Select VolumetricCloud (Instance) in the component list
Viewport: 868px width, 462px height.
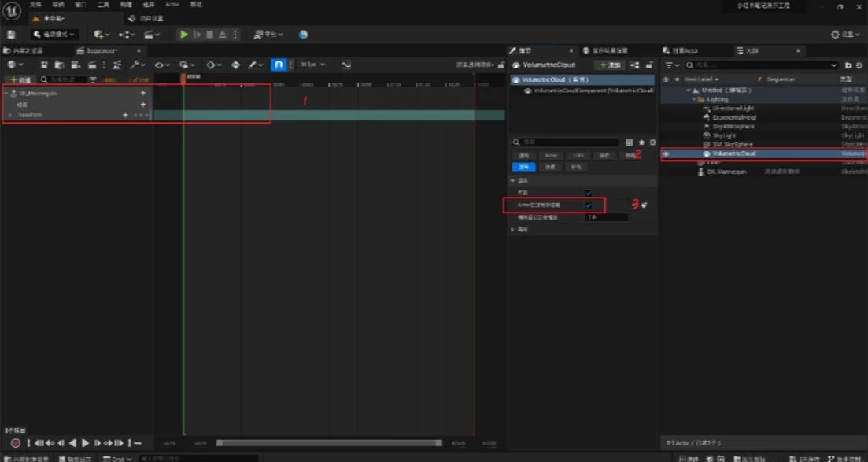point(582,79)
